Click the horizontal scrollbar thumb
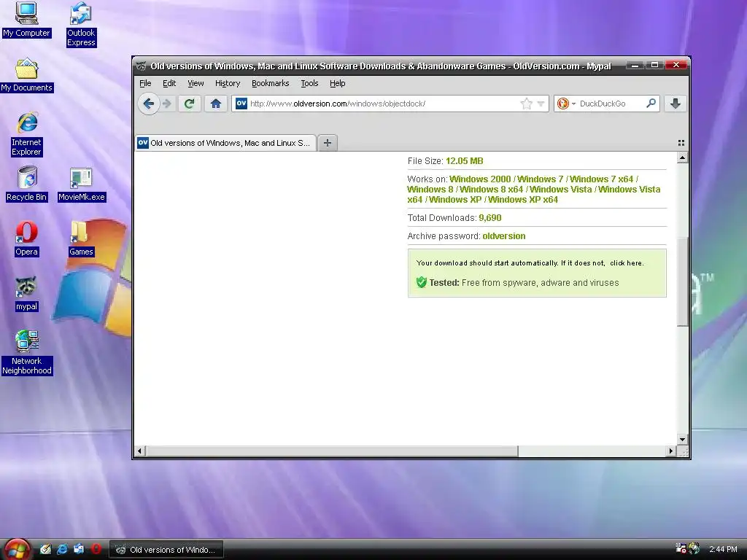The width and height of the screenshot is (747, 560). pyautogui.click(x=332, y=451)
